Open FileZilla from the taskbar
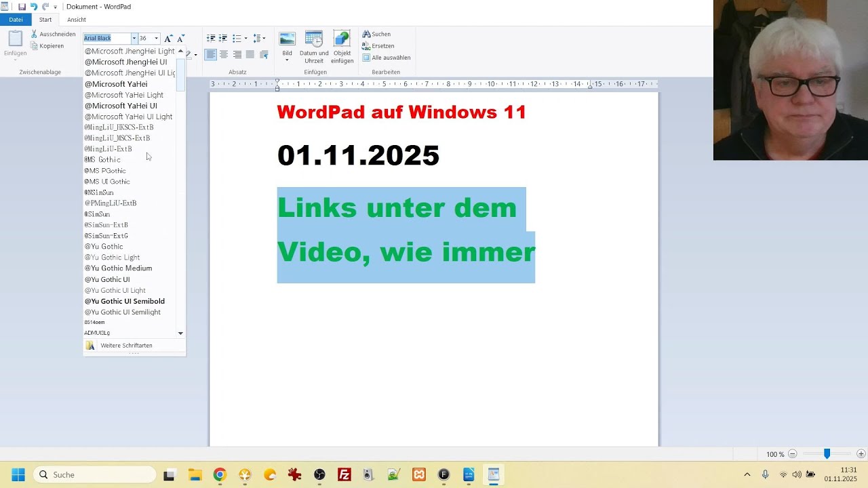868x488 pixels. (344, 474)
